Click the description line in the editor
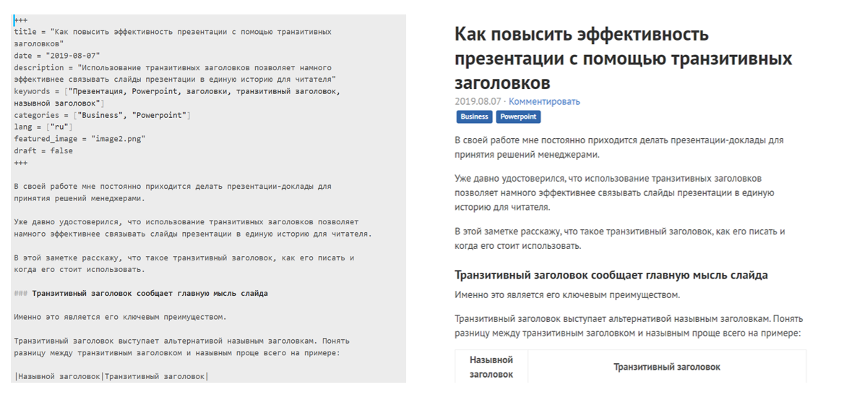The image size is (868, 395). point(175,73)
